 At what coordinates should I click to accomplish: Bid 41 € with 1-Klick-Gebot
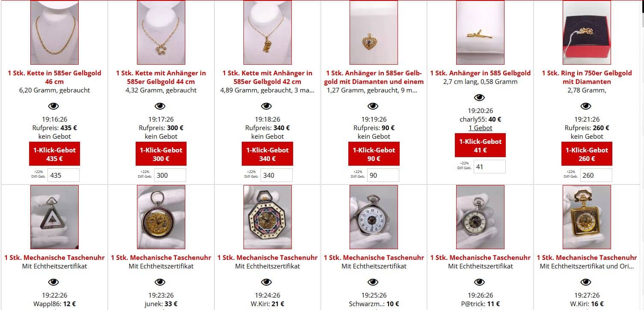click(480, 145)
